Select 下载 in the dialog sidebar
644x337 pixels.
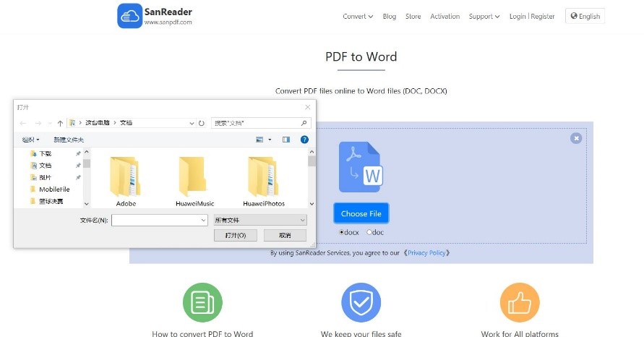[46, 153]
